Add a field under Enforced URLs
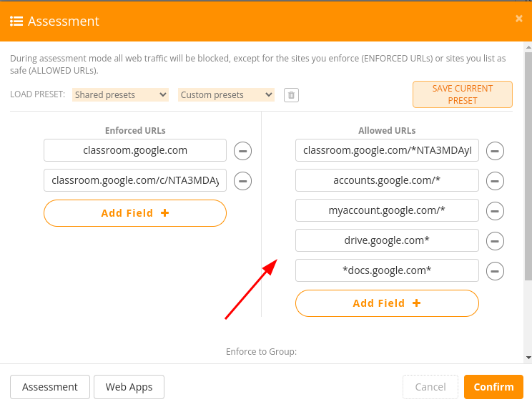The image size is (532, 407). point(135,213)
